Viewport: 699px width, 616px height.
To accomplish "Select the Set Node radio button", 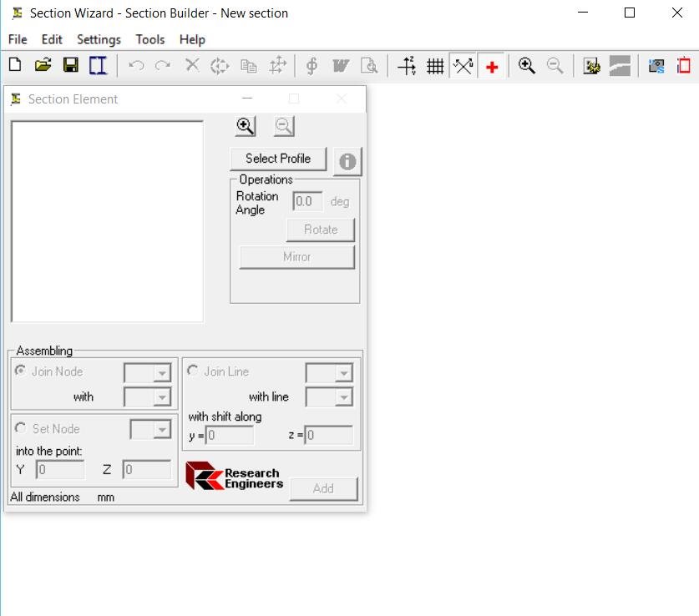I will [21, 427].
